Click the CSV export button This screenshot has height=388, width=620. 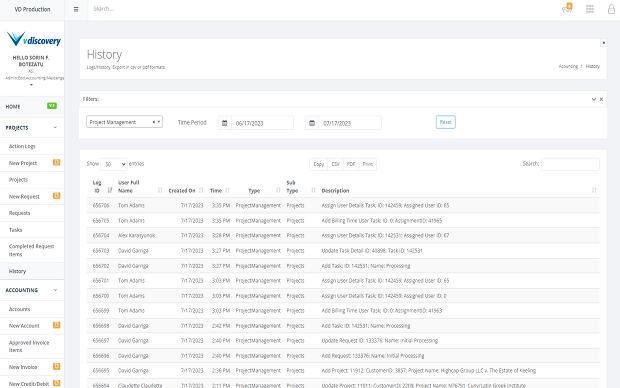[x=335, y=164]
